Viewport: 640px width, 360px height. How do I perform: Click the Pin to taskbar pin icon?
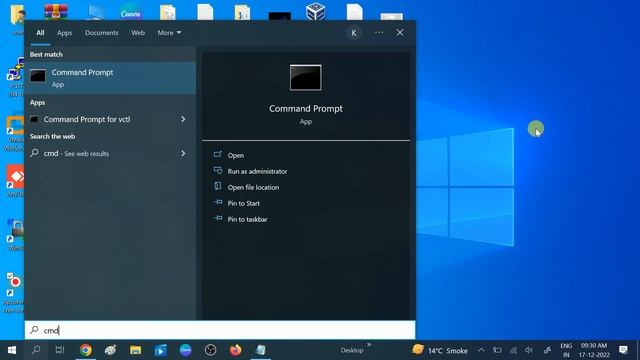(x=218, y=218)
